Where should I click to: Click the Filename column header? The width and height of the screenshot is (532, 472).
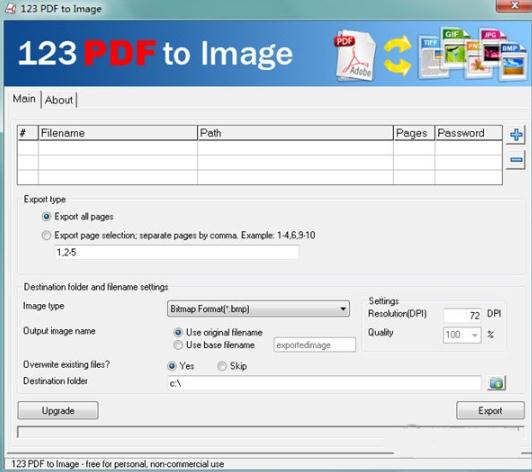pos(118,133)
